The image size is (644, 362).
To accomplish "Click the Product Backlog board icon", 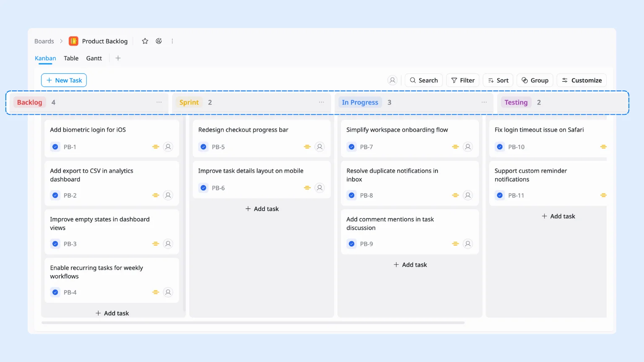I will click(x=73, y=41).
